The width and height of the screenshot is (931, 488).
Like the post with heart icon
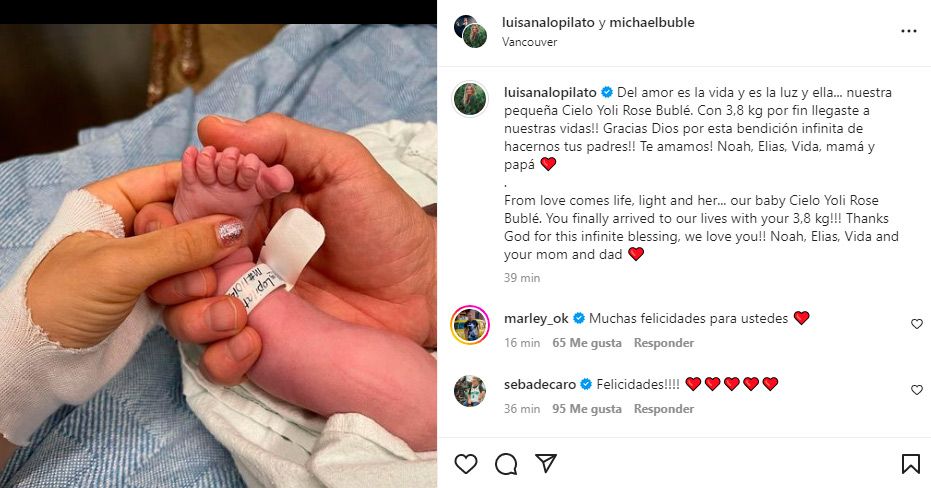[466, 464]
